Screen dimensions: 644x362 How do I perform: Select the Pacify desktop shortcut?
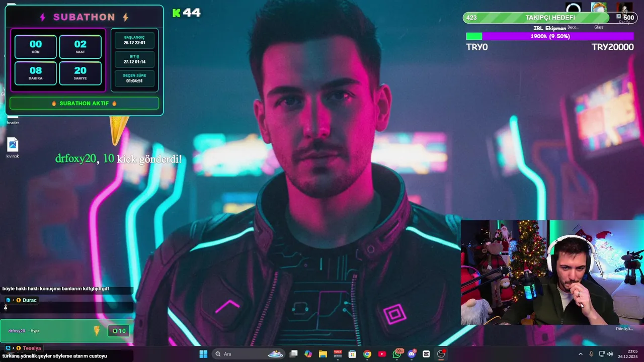624,14
